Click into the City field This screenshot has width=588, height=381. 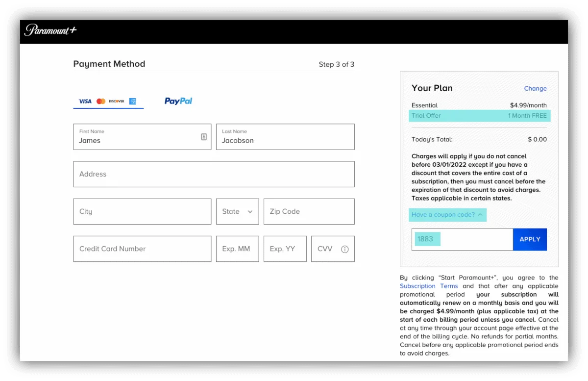(142, 211)
